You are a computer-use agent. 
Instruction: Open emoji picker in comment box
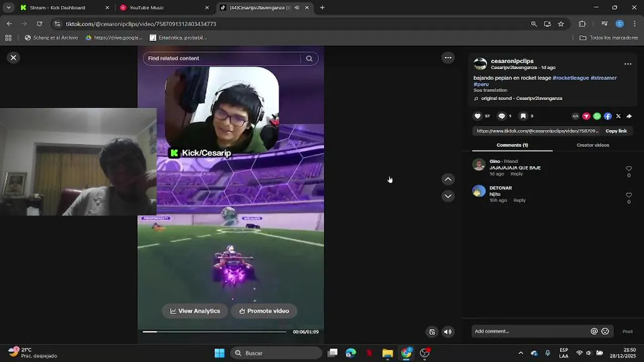(x=605, y=331)
